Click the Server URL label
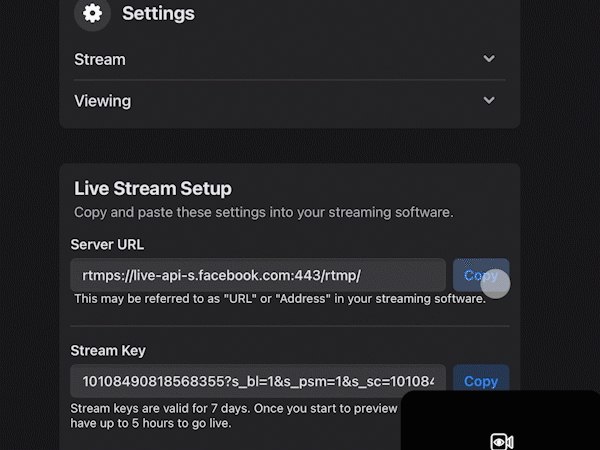This screenshot has height=450, width=600. tap(107, 244)
